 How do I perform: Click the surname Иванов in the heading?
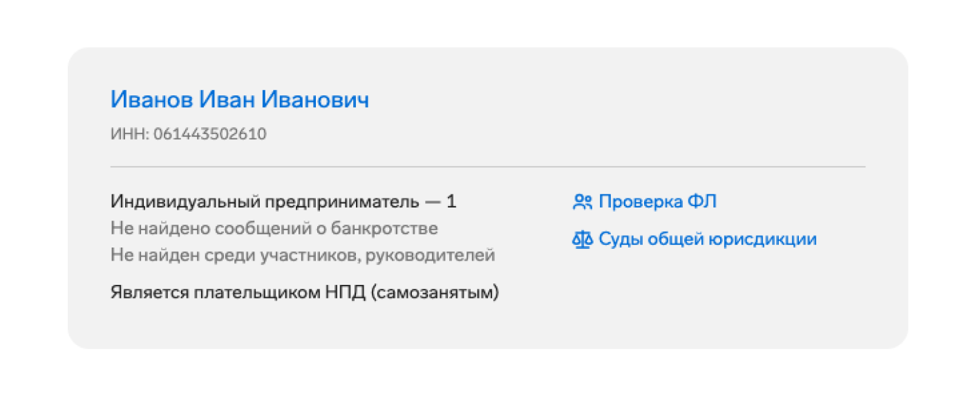click(x=151, y=100)
